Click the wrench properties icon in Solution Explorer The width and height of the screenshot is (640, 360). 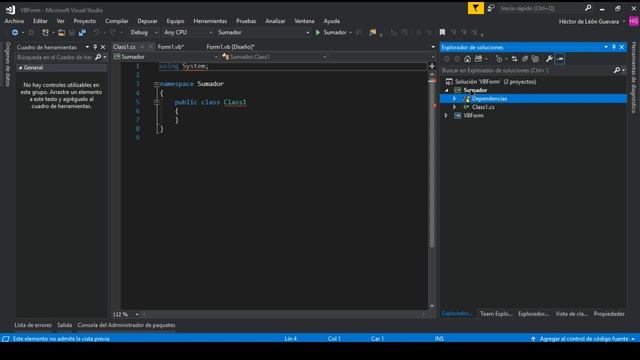point(549,59)
